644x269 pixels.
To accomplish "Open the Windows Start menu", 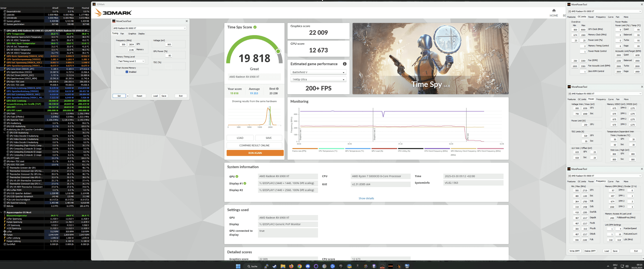I will click(x=238, y=266).
